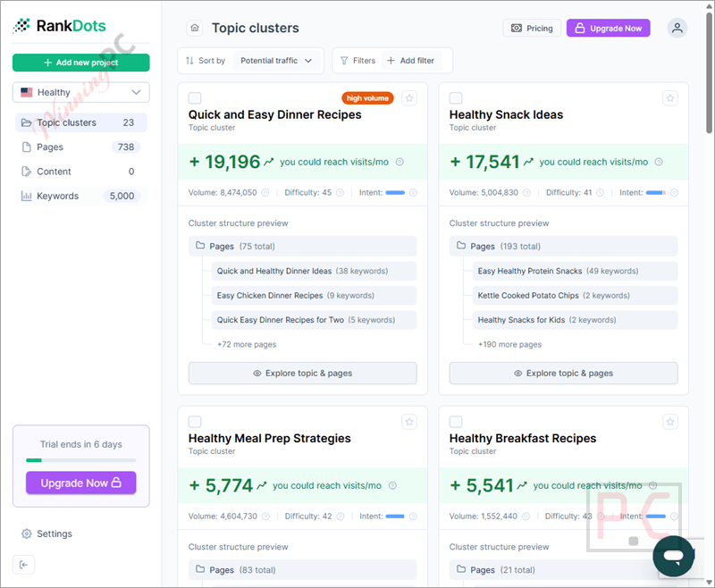Click intent info icon in Dinner Recipes card
This screenshot has height=588, width=715.
click(413, 193)
